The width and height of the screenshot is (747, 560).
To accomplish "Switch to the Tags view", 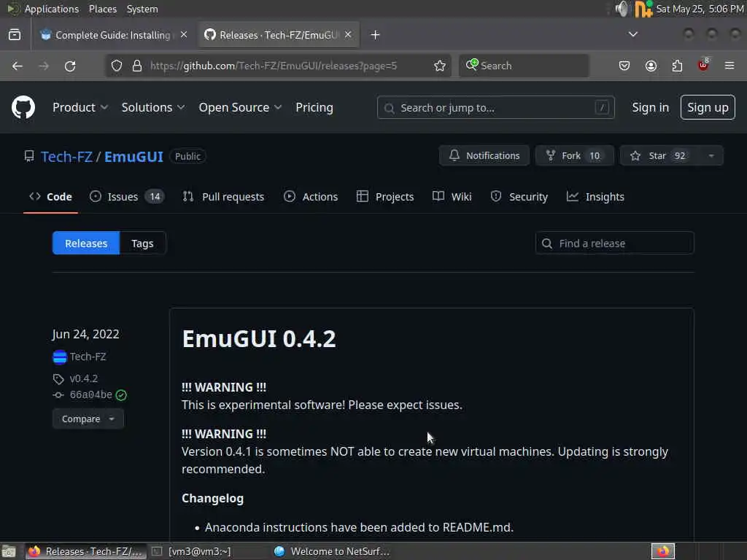I will (x=142, y=244).
